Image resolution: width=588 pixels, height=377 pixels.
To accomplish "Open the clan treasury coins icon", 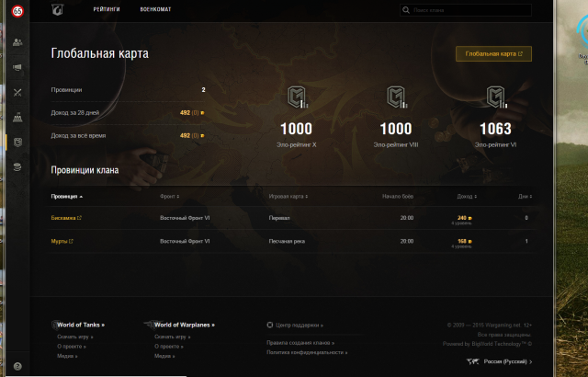I will coord(17,166).
